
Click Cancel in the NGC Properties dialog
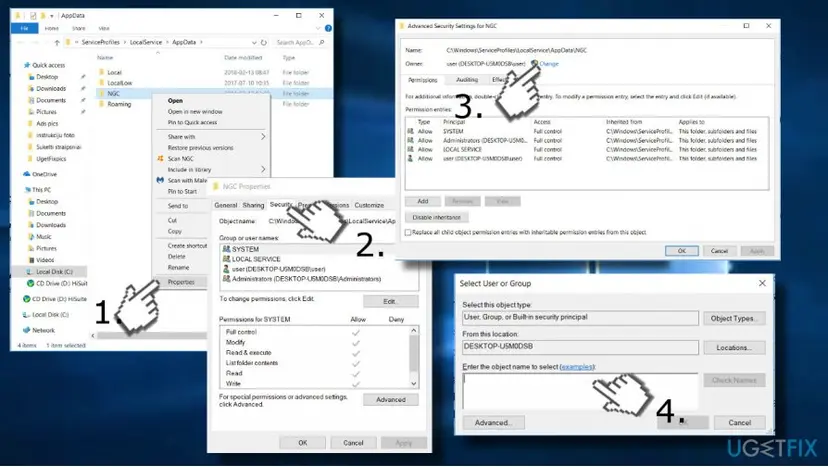click(x=353, y=443)
